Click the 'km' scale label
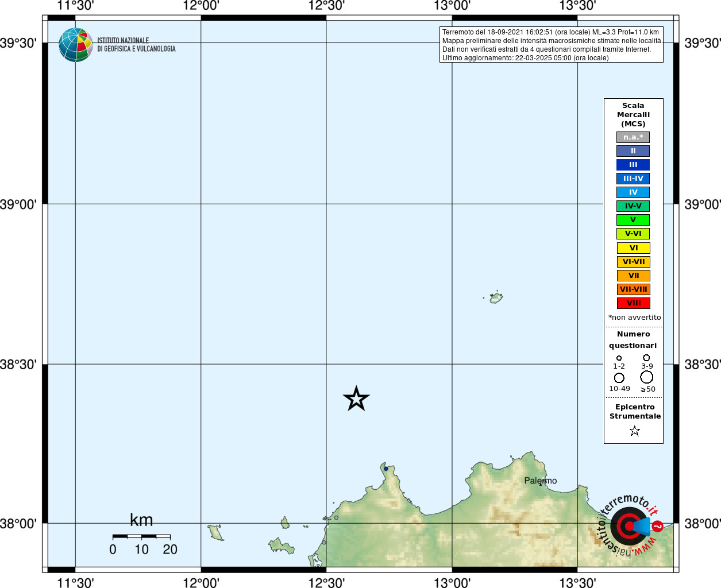 tap(141, 520)
